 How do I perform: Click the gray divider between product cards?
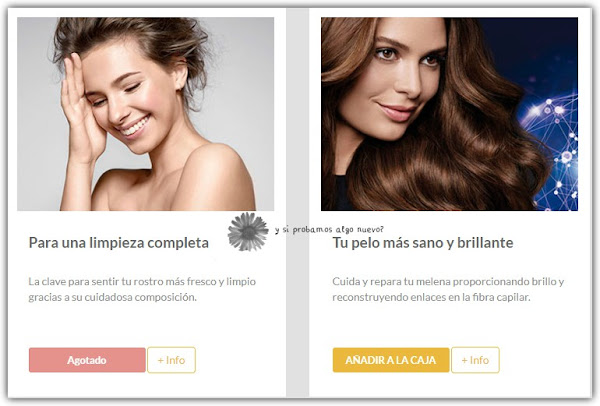click(297, 203)
